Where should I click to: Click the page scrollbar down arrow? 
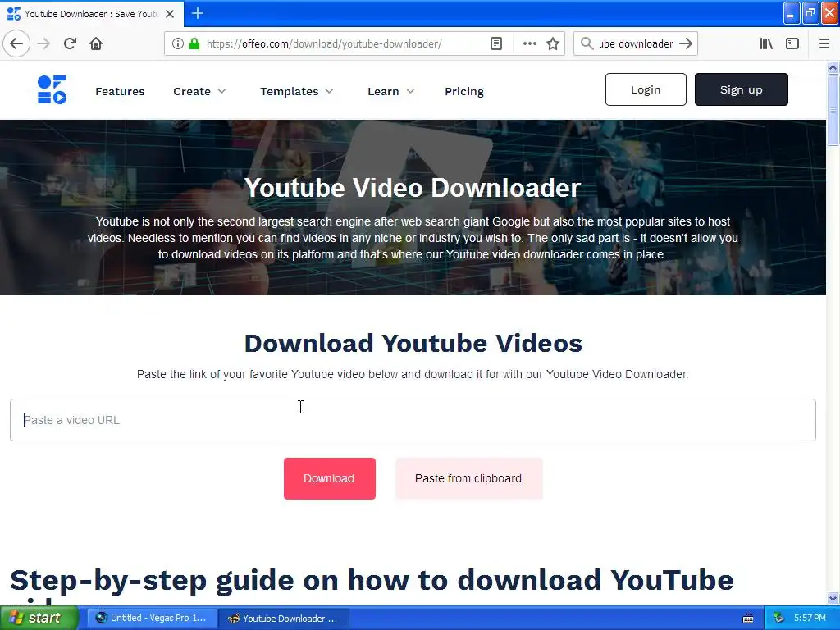point(833,598)
